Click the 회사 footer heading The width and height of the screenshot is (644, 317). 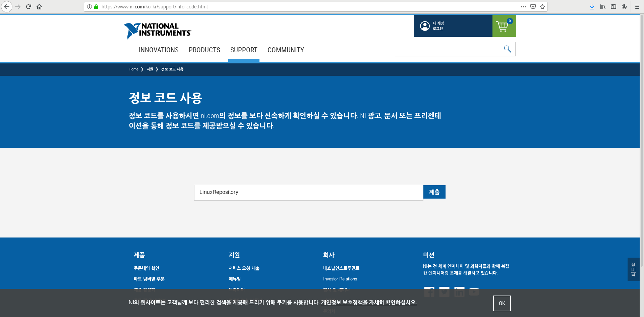tap(329, 255)
